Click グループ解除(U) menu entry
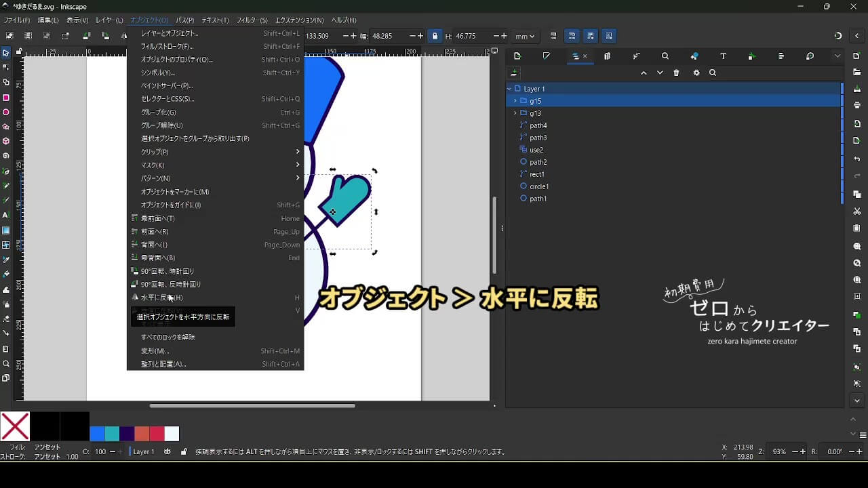868x488 pixels. 161,125
